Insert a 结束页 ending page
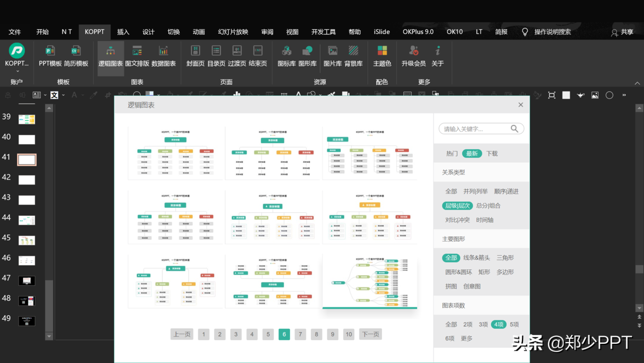The width and height of the screenshot is (644, 363). coord(258,50)
